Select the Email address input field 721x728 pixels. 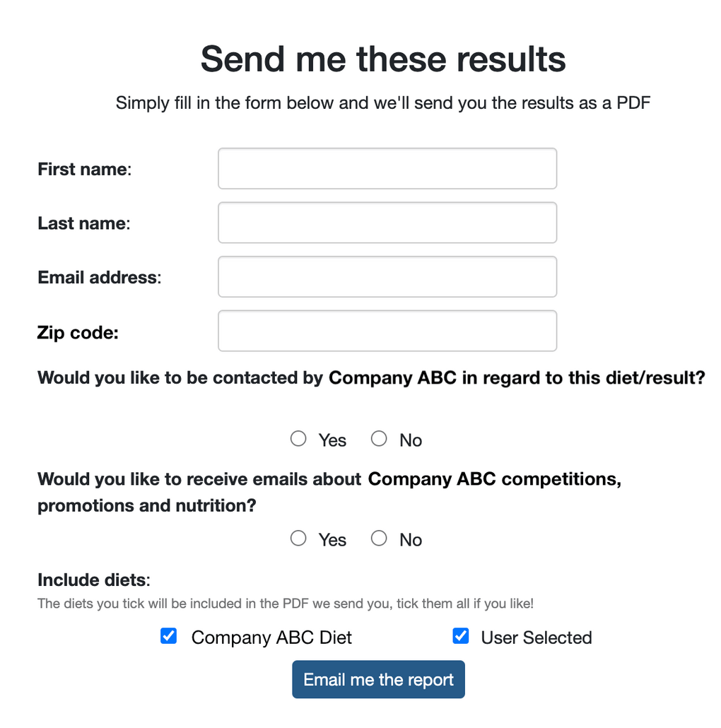click(x=387, y=276)
